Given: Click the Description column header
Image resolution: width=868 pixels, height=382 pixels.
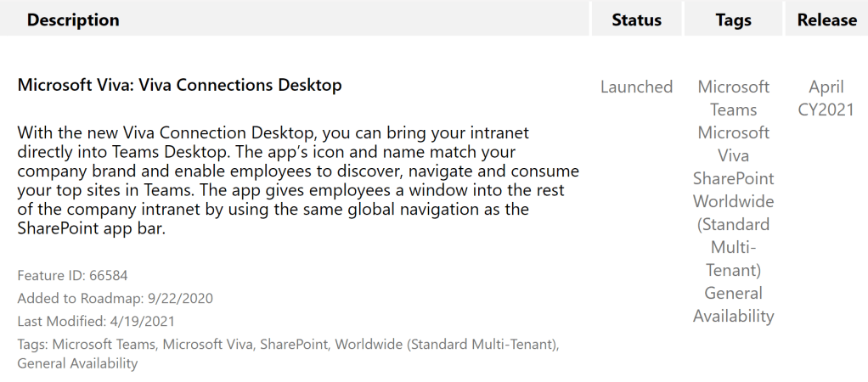Looking at the screenshot, I should click(x=73, y=20).
